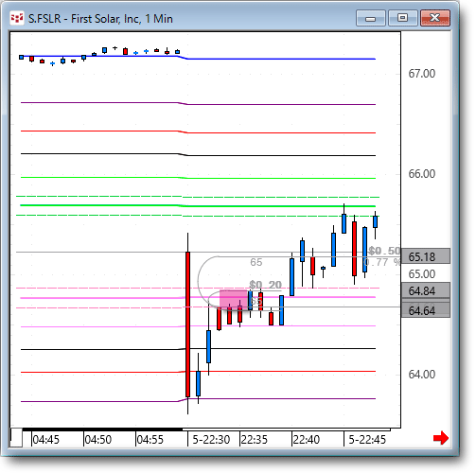The height and width of the screenshot is (473, 476).
Task: Click the 65.18 price marker
Action: [x=425, y=256]
